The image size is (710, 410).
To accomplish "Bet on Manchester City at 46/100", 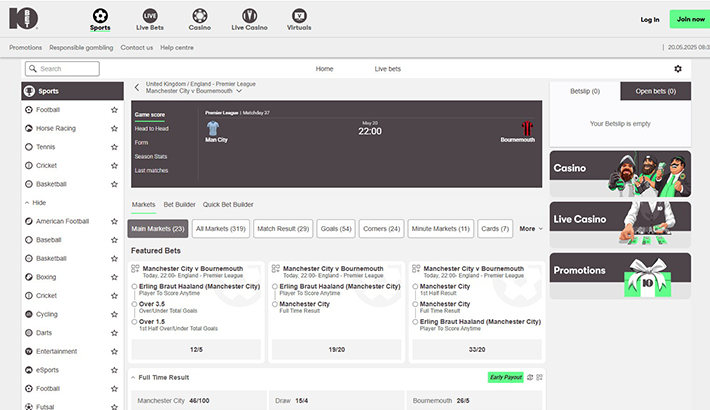I will 199,400.
